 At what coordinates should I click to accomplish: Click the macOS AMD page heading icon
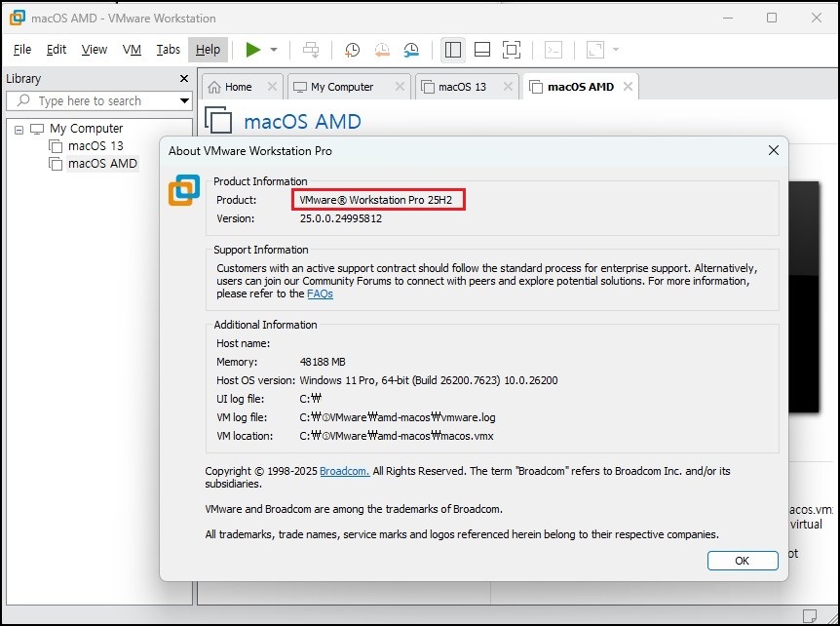[218, 121]
